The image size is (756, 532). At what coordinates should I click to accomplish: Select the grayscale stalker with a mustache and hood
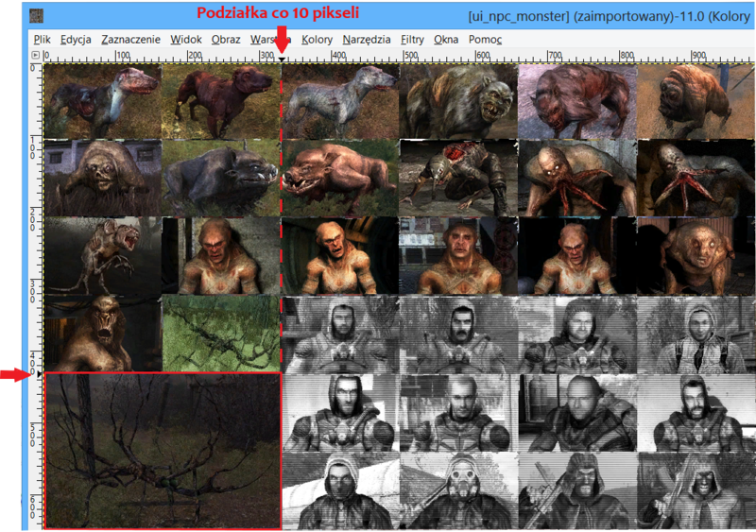459,335
